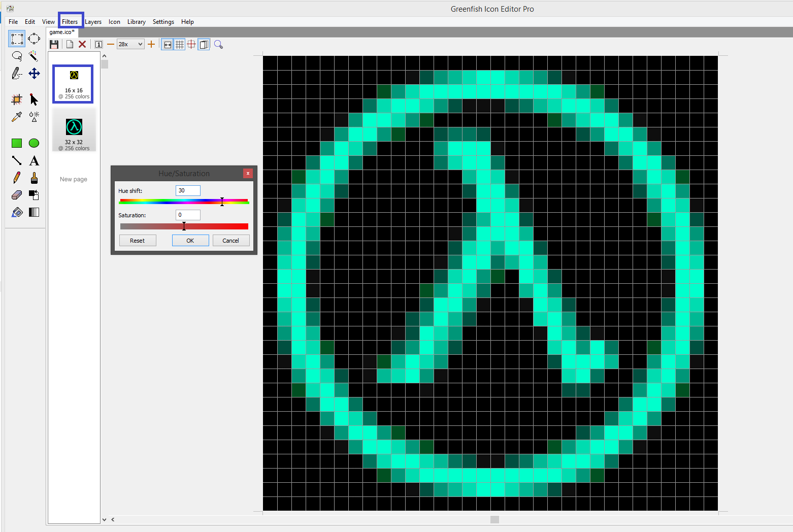Reset zoom to actual size 1:1
This screenshot has width=793, height=532.
coord(98,45)
